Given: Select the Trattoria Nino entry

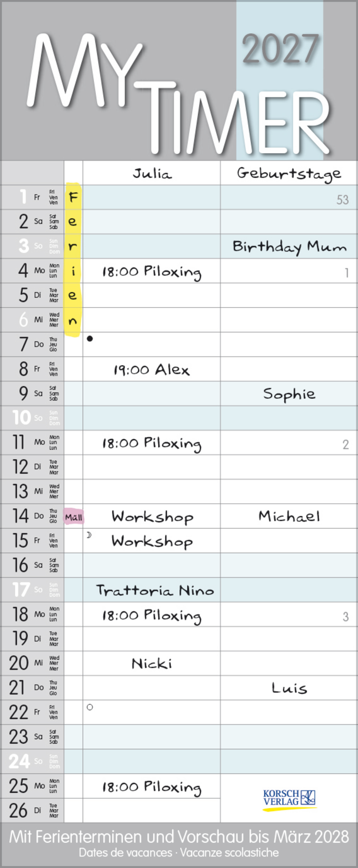Looking at the screenshot, I should point(155,590).
